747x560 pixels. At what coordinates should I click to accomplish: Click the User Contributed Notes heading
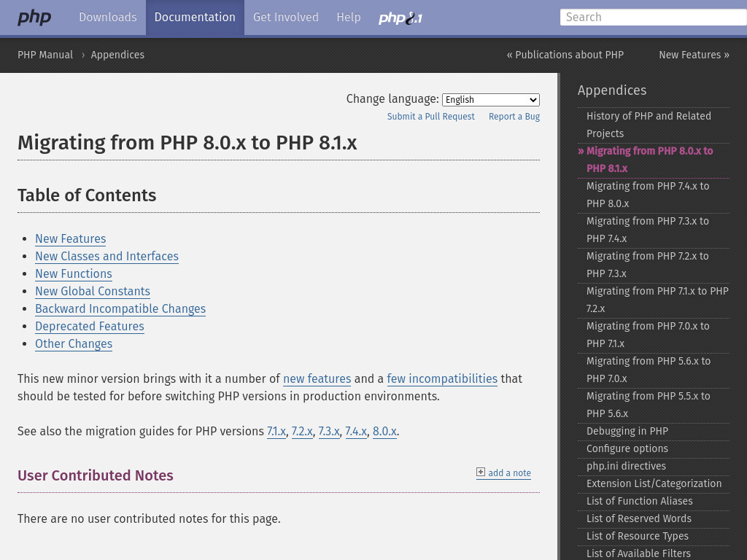pos(96,475)
